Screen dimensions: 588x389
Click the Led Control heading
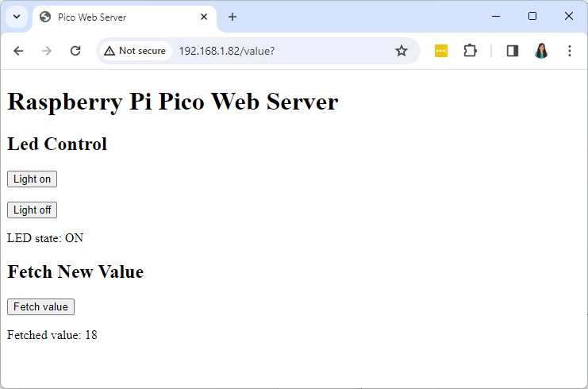click(x=57, y=144)
